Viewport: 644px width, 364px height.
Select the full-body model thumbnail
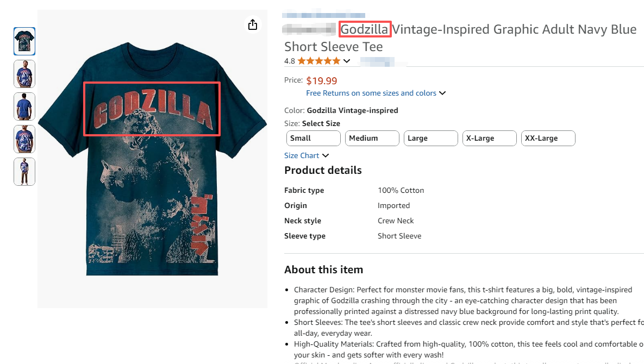click(x=24, y=172)
